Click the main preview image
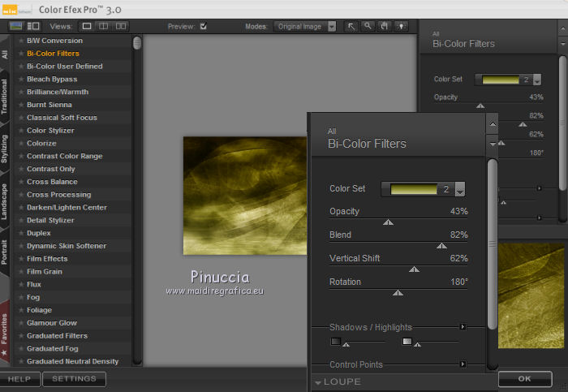The width and height of the screenshot is (568, 392). point(245,196)
